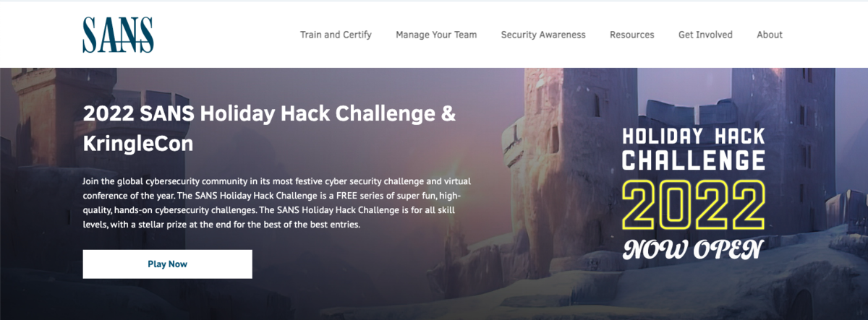Click the NOW OPEN script text
The height and width of the screenshot is (320, 868).
pyautogui.click(x=693, y=250)
